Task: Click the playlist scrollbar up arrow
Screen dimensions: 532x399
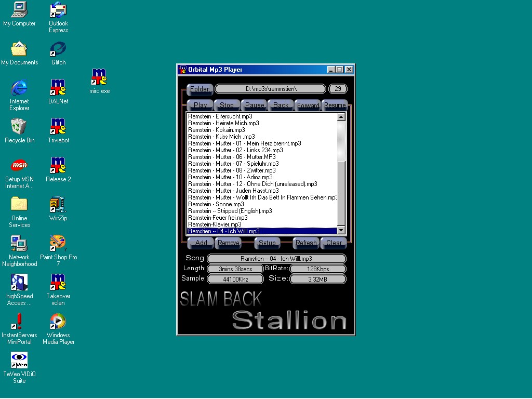Action: pos(341,117)
